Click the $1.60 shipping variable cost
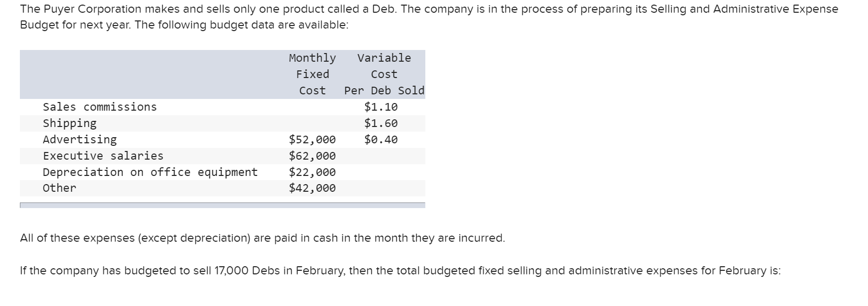The image size is (868, 306). (x=381, y=123)
